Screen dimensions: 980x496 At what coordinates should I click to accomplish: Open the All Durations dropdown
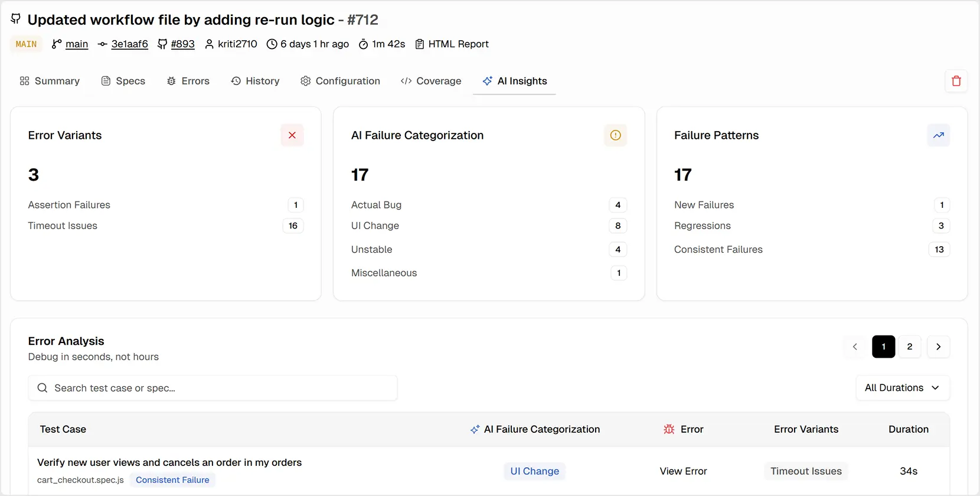pos(903,388)
